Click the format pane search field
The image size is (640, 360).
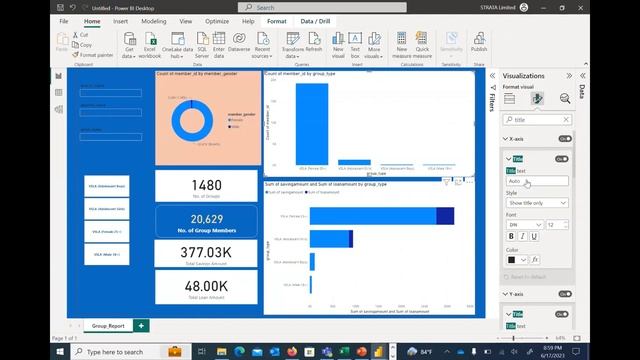tap(537, 120)
